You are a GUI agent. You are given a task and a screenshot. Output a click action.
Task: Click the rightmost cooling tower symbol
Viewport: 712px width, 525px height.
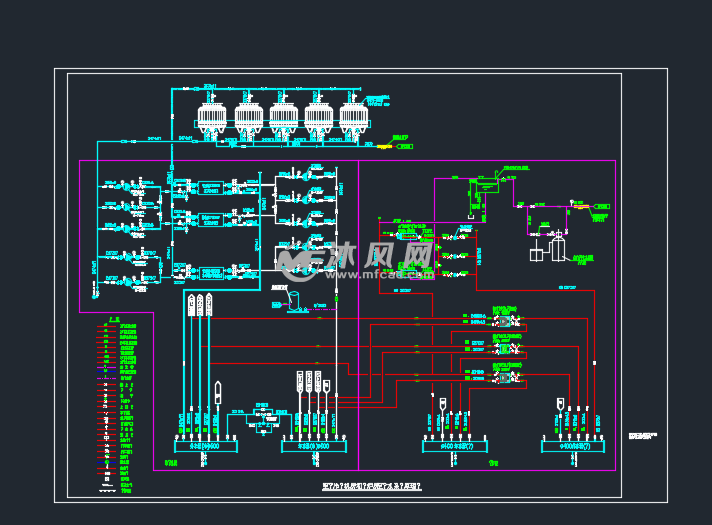(353, 118)
